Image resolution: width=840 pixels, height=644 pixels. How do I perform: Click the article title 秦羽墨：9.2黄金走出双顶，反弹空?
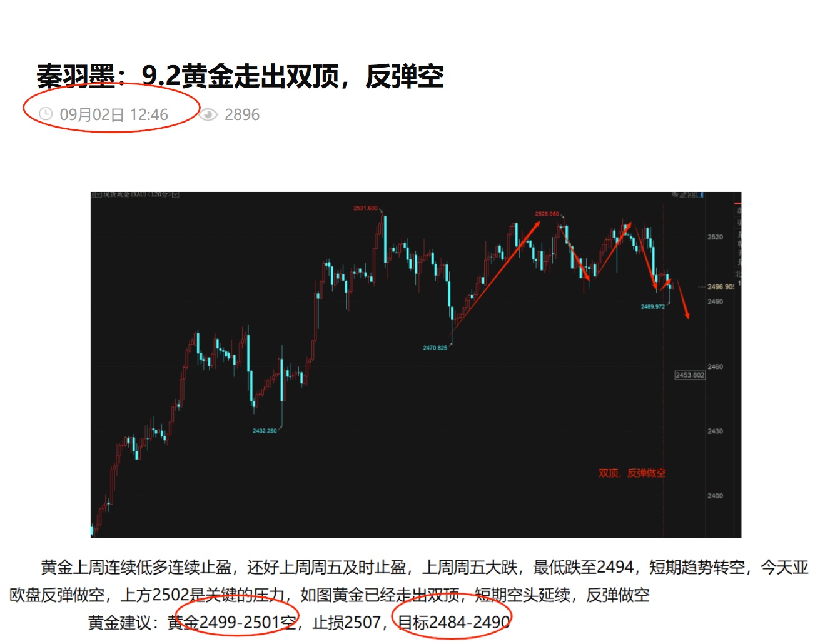pos(240,76)
